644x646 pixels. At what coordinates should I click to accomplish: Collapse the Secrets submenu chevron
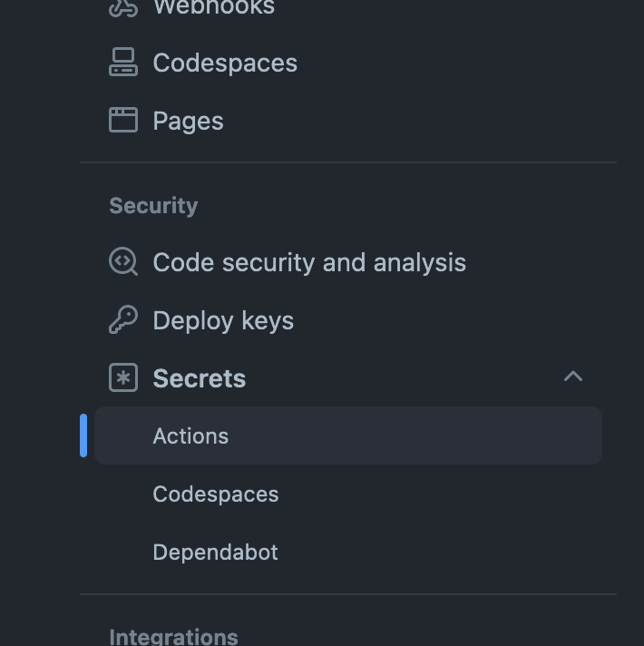coord(572,377)
